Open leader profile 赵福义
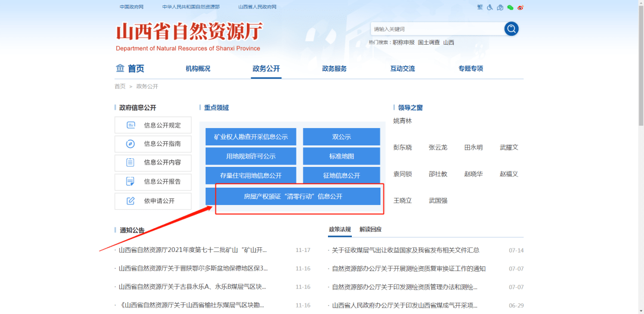644x314 pixels. [x=509, y=174]
